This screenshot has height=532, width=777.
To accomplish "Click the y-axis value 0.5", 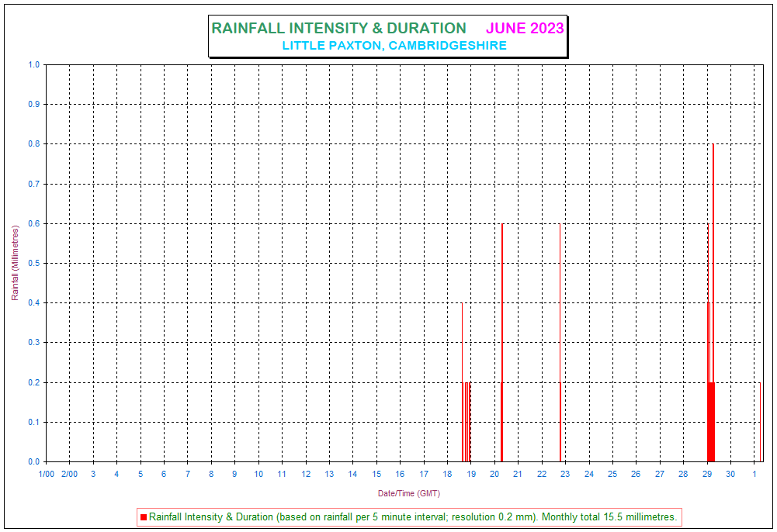I will click(34, 263).
